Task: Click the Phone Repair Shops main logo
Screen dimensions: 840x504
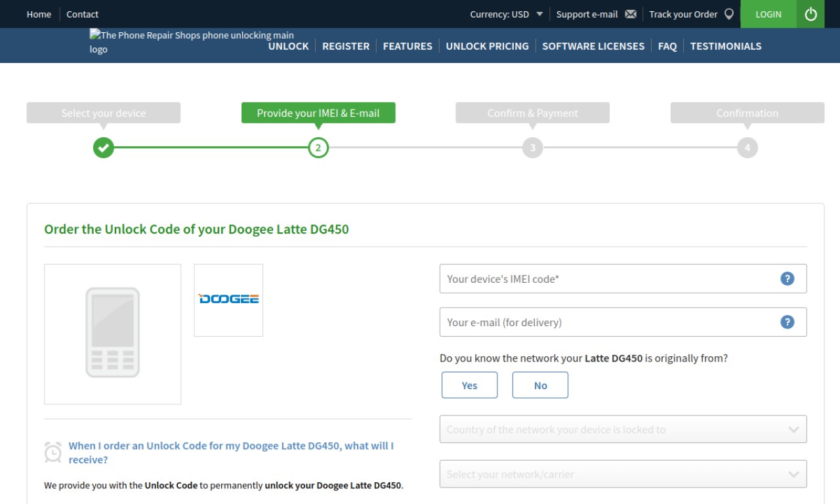Action: tap(192, 42)
